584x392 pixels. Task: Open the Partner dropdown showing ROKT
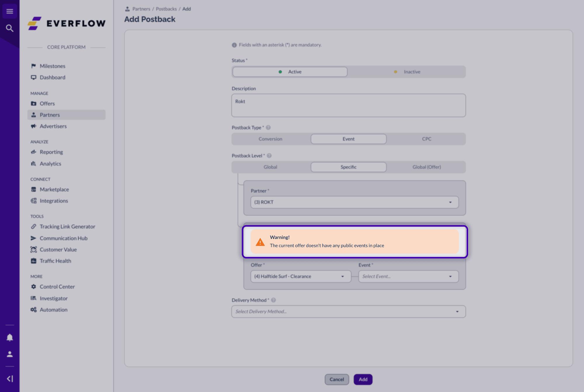coord(354,202)
